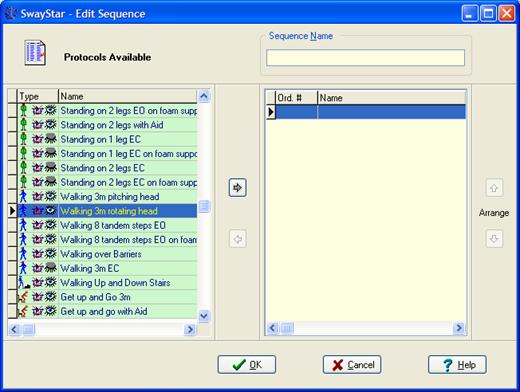Screen dimensions: 520x392
Task: Click Name column header in sequence table
Action: (392, 98)
